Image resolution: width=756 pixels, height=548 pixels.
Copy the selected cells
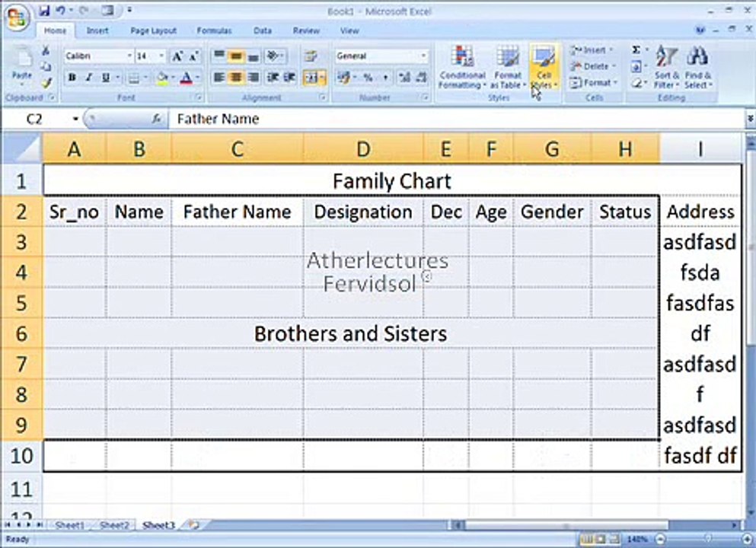pyautogui.click(x=46, y=66)
